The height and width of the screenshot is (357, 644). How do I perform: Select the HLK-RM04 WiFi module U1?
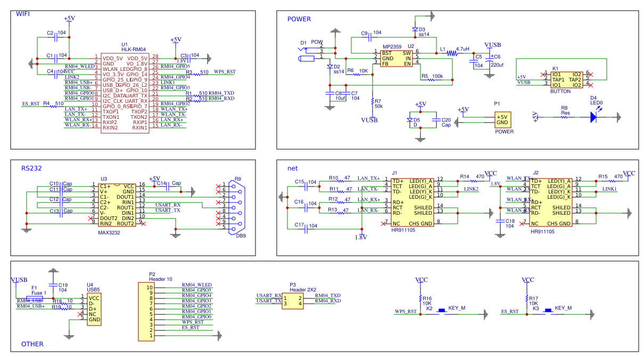(x=125, y=92)
